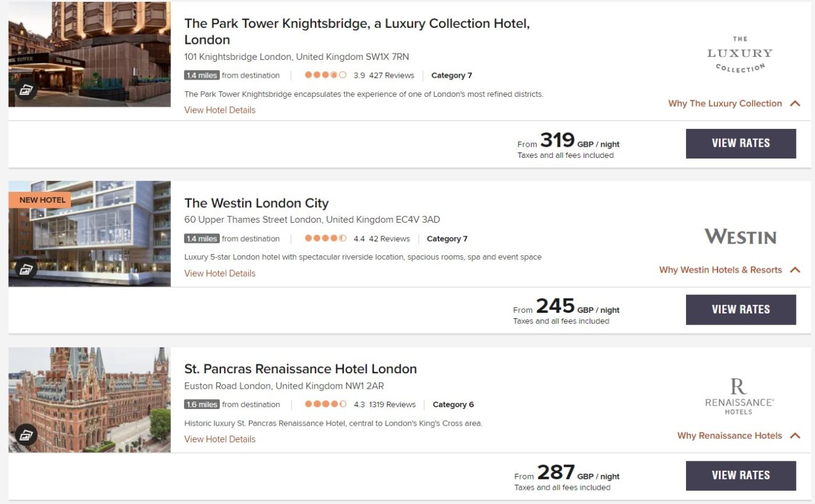Open the 1319 Reviews link for St. Pancras
The width and height of the screenshot is (815, 504).
(x=393, y=404)
